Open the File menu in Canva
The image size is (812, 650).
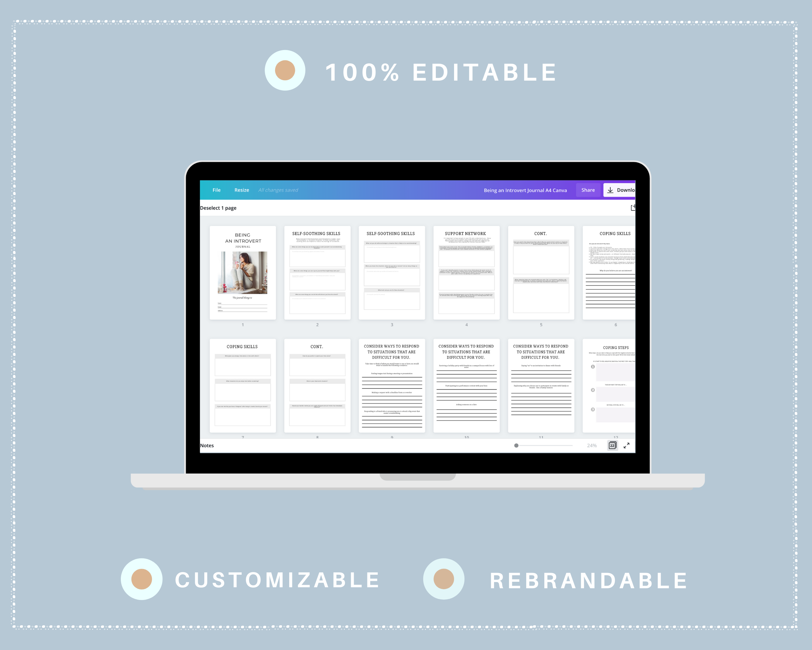[x=216, y=190]
